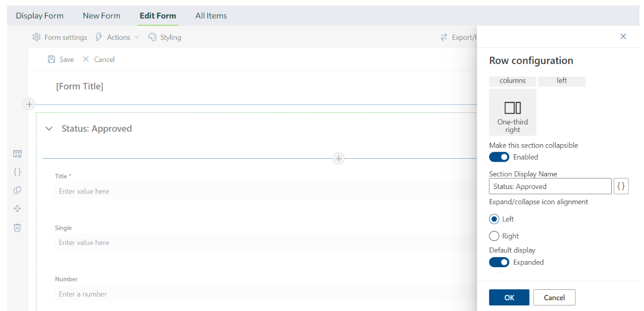Switch to the Display Form tab

[x=40, y=16]
